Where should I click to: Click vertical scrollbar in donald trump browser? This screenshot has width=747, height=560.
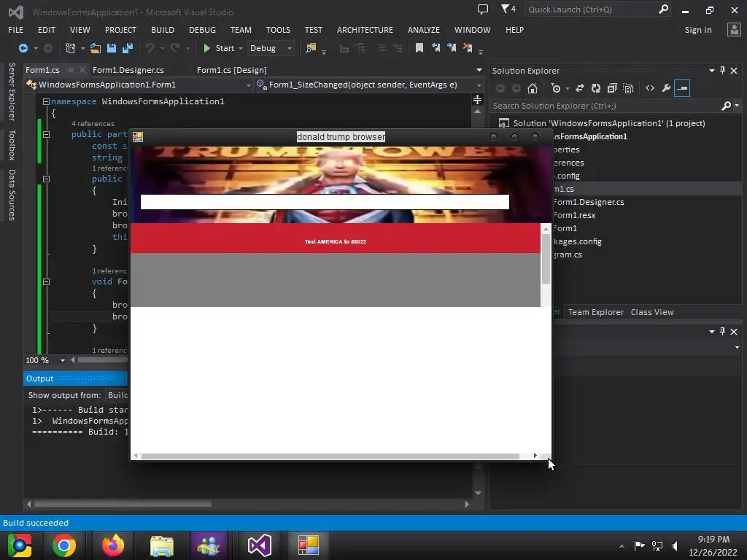coord(546,260)
